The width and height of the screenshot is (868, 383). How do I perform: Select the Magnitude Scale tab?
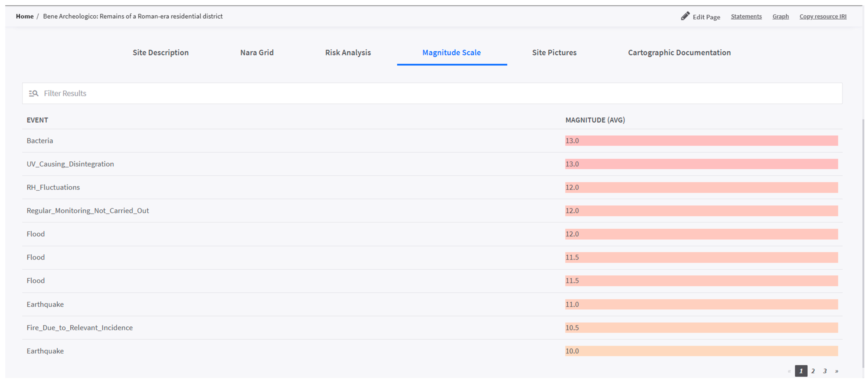[451, 53]
